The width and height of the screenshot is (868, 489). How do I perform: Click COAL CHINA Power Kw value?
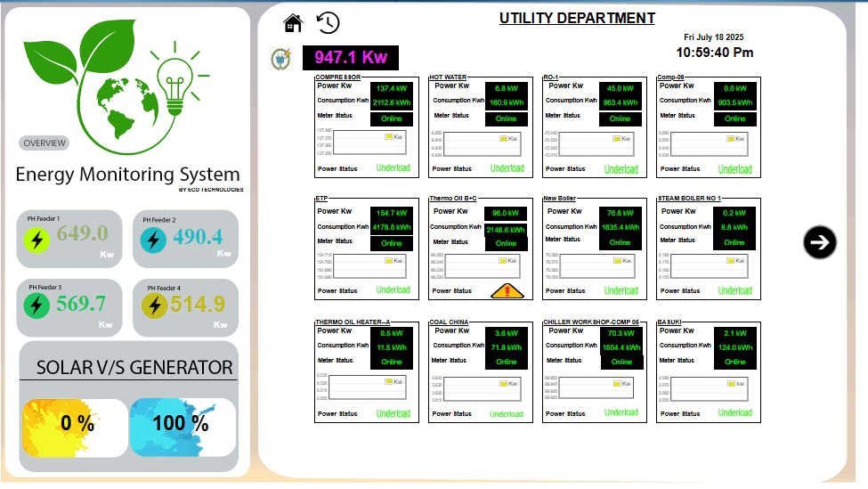506,333
